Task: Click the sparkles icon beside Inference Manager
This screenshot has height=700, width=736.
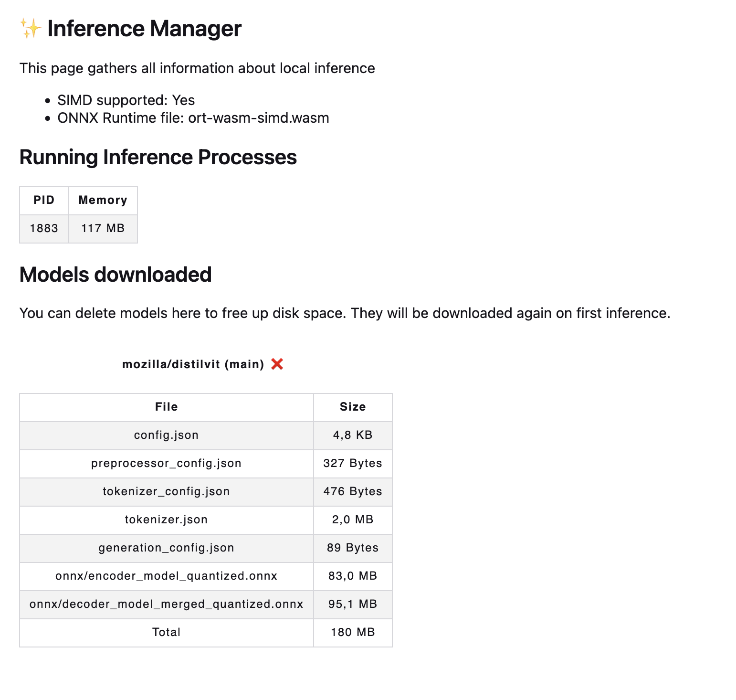Action: click(x=31, y=29)
